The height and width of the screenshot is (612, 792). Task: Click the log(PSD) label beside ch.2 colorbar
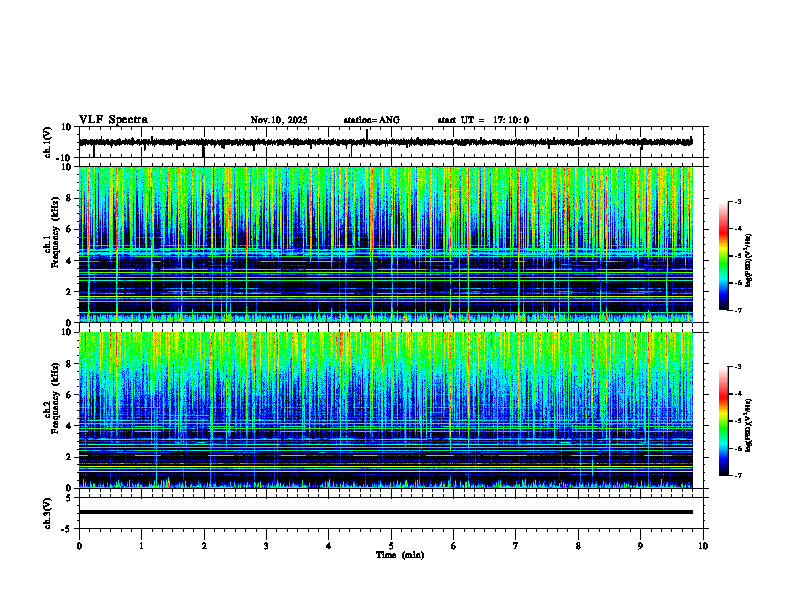click(x=749, y=425)
